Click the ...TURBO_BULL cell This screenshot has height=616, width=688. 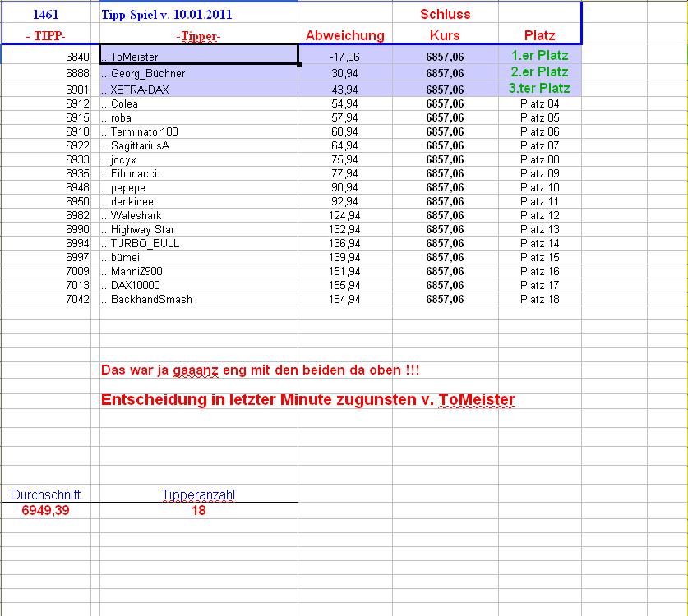[199, 244]
